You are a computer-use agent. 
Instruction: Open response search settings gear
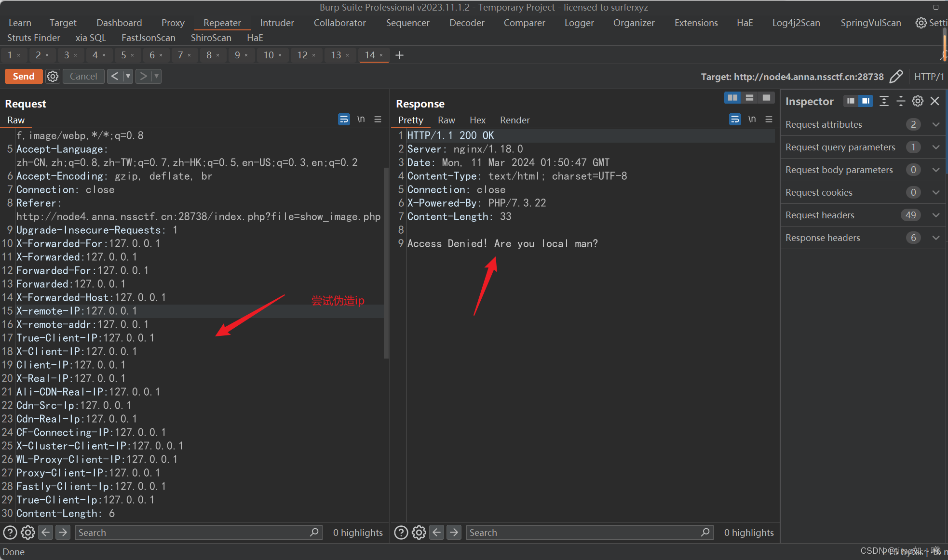point(419,533)
